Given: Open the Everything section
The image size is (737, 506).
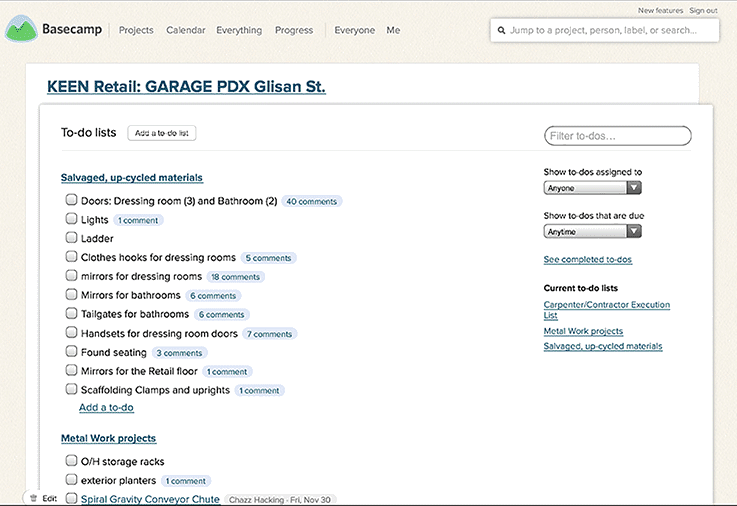Looking at the screenshot, I should tap(239, 30).
